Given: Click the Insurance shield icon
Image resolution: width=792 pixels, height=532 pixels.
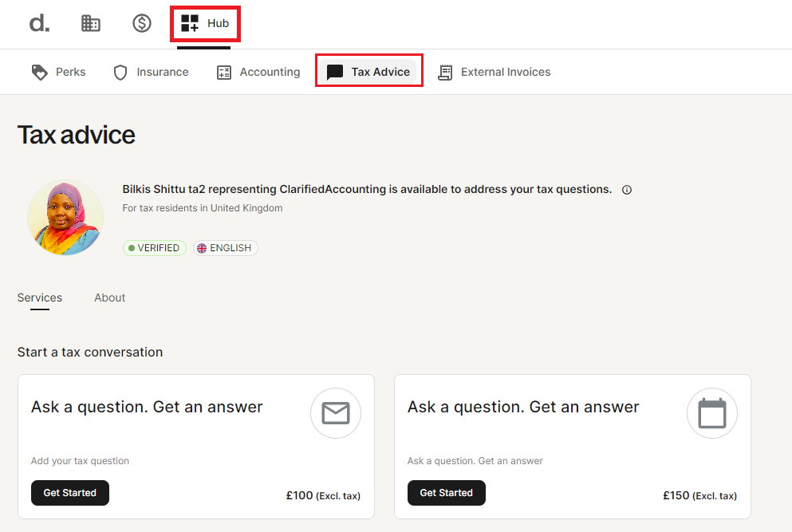Looking at the screenshot, I should [x=120, y=73].
